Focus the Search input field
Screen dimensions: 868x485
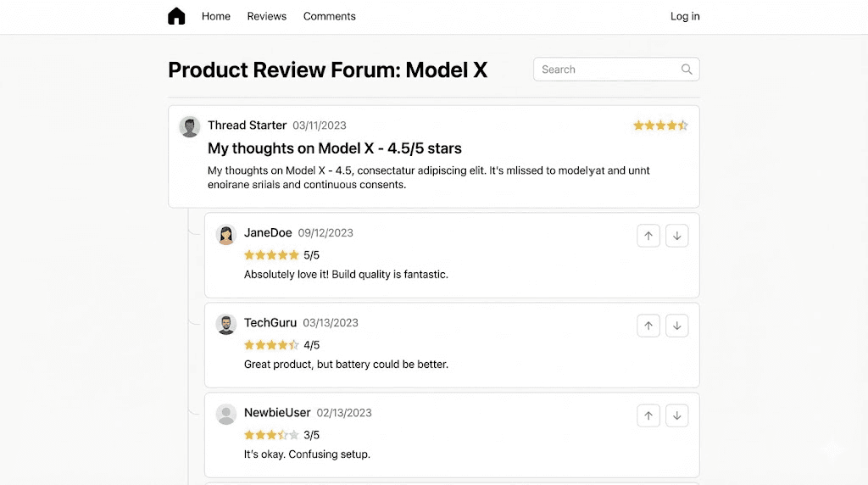pyautogui.click(x=616, y=70)
